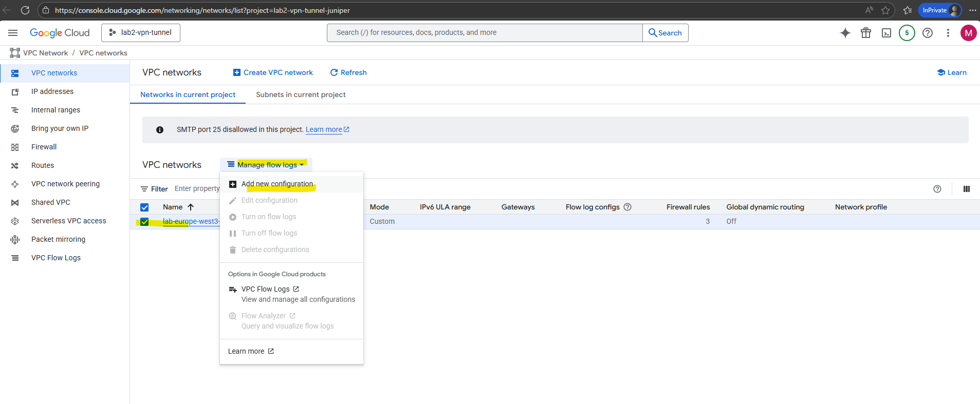980x404 pixels.
Task: Click the browser address bar URL
Action: click(x=202, y=10)
